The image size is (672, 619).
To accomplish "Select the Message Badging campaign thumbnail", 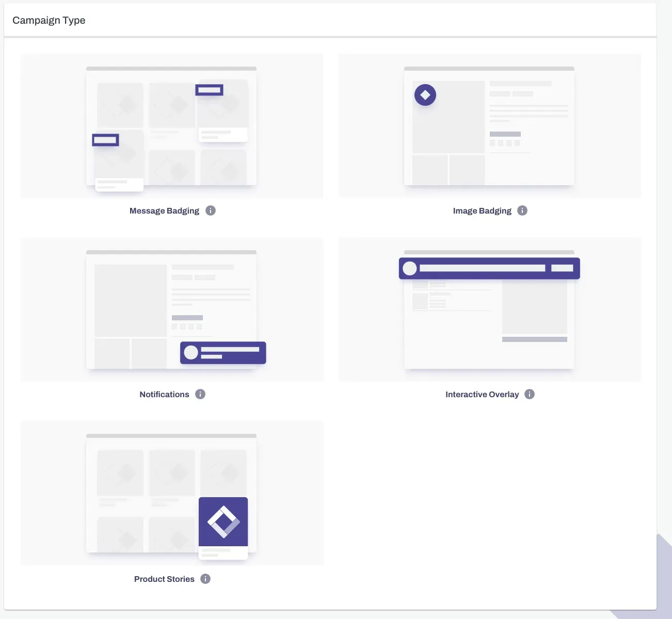I will click(x=172, y=126).
